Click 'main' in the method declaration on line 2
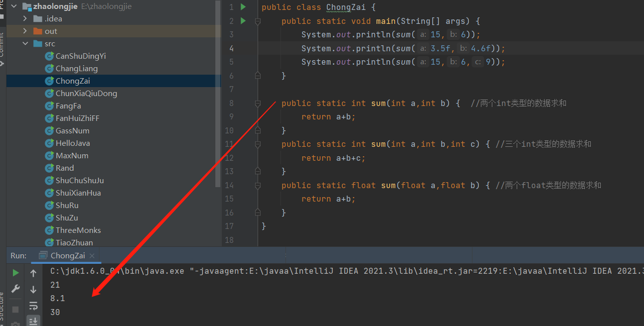This screenshot has width=644, height=326. coord(386,21)
